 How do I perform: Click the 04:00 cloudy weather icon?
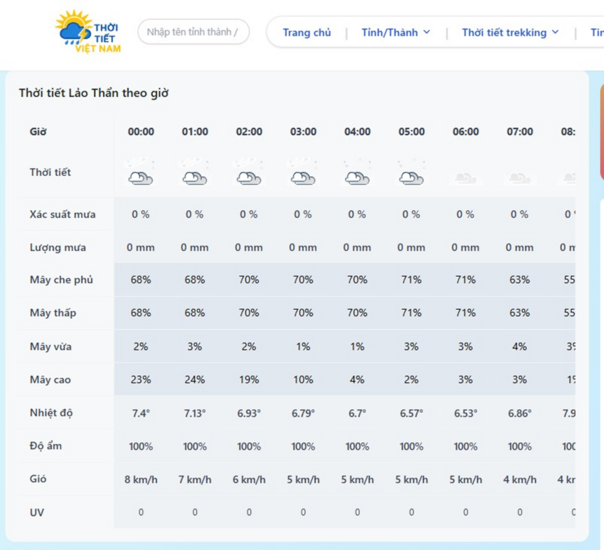click(x=357, y=177)
